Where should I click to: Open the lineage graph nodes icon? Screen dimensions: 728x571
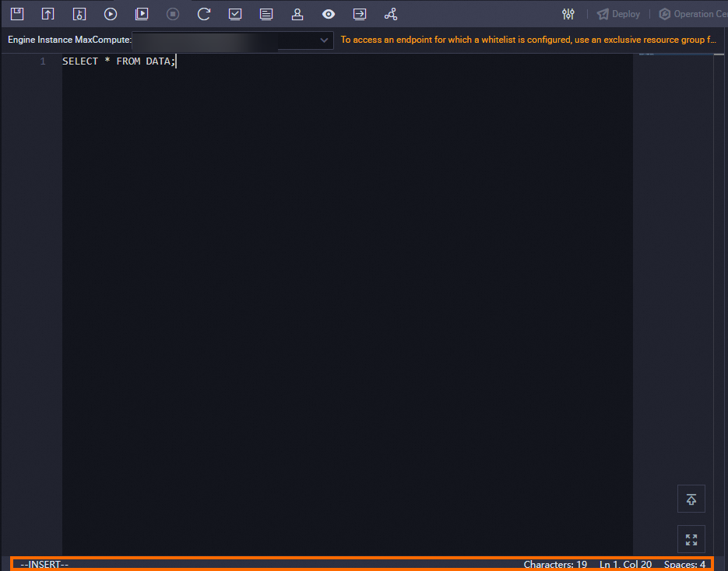point(391,14)
